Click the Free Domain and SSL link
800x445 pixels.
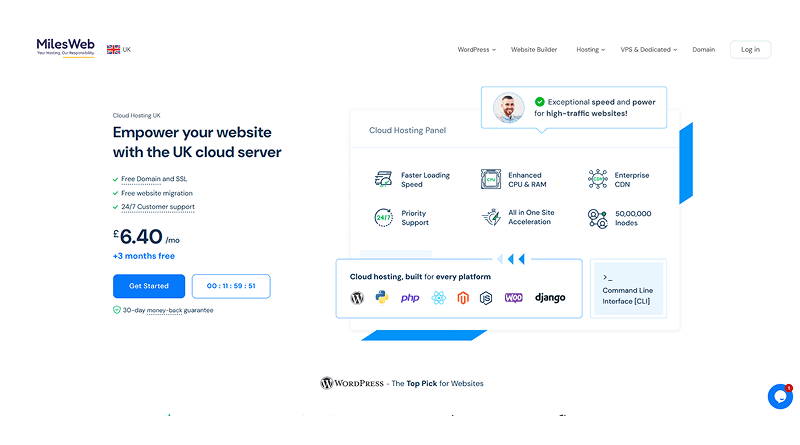point(154,179)
